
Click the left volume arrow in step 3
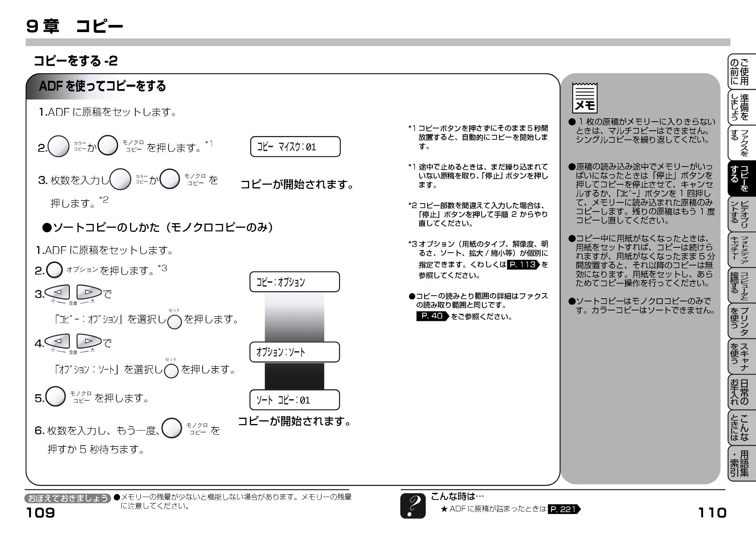tap(57, 292)
